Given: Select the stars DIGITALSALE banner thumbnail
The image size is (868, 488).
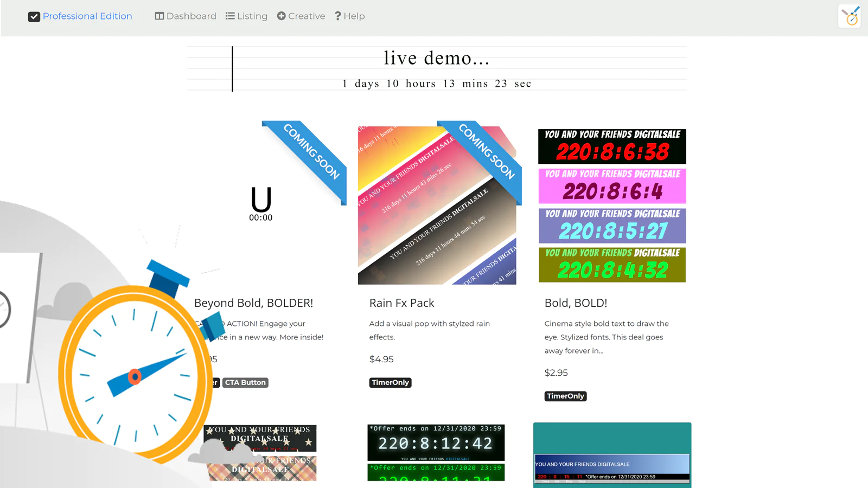Looking at the screenshot, I should (x=260, y=439).
